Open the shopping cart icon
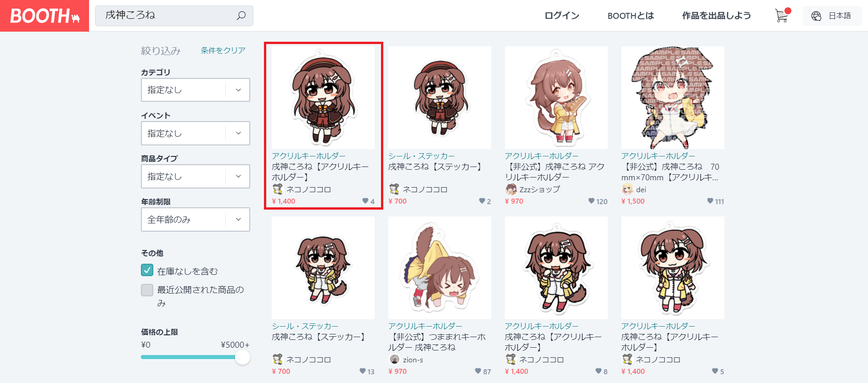This screenshot has height=383, width=868. coord(782,15)
